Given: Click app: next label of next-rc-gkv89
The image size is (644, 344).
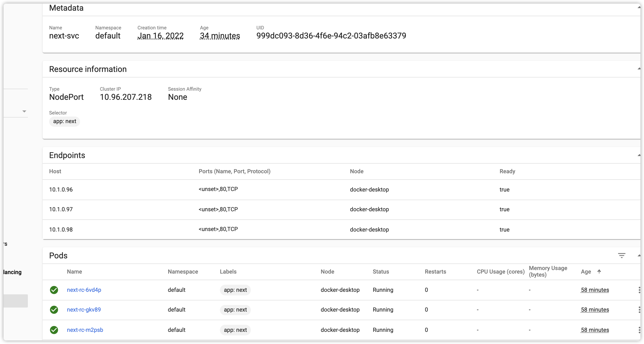Looking at the screenshot, I should click(235, 310).
